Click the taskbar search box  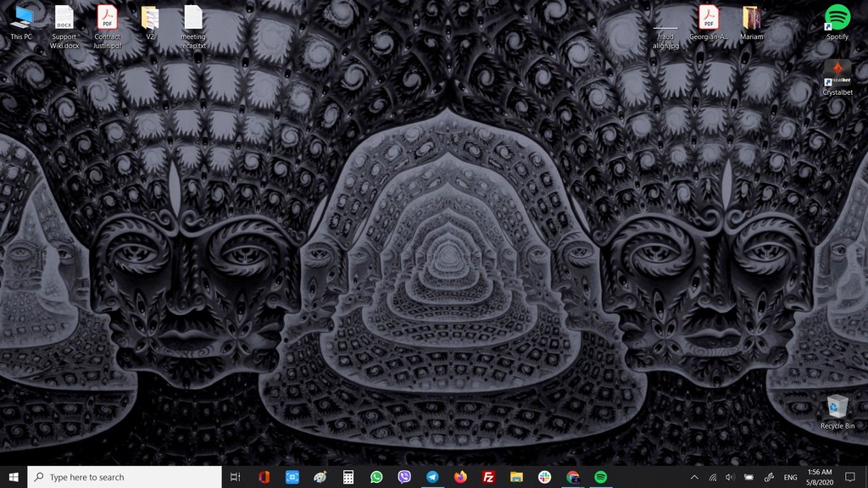125,477
